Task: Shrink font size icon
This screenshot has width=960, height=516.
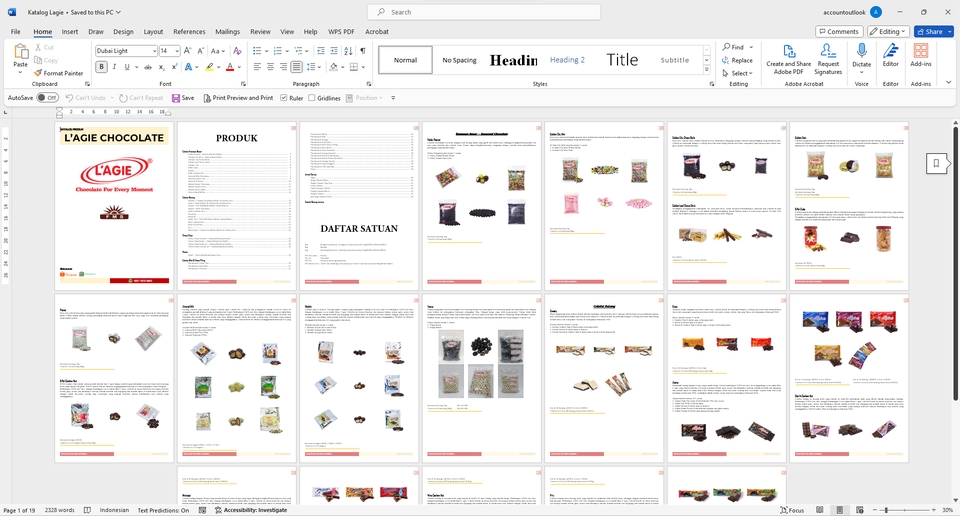Action: [x=200, y=51]
